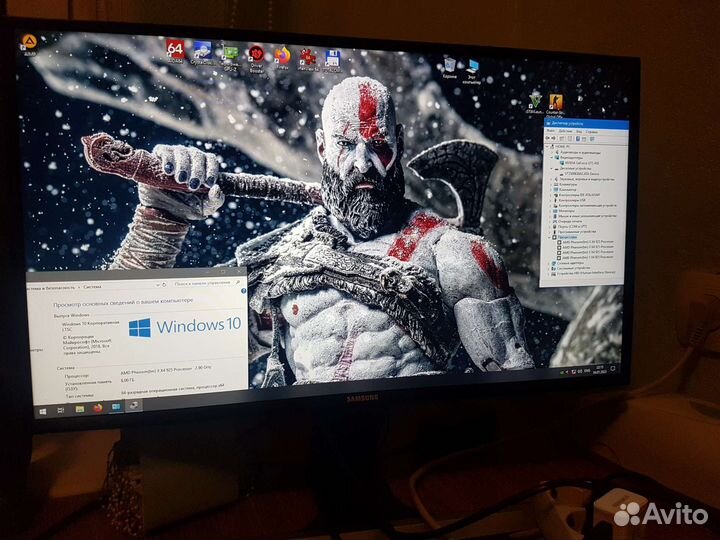The height and width of the screenshot is (540, 720).
Task: Expand the Keyboards category
Action: tap(551, 184)
